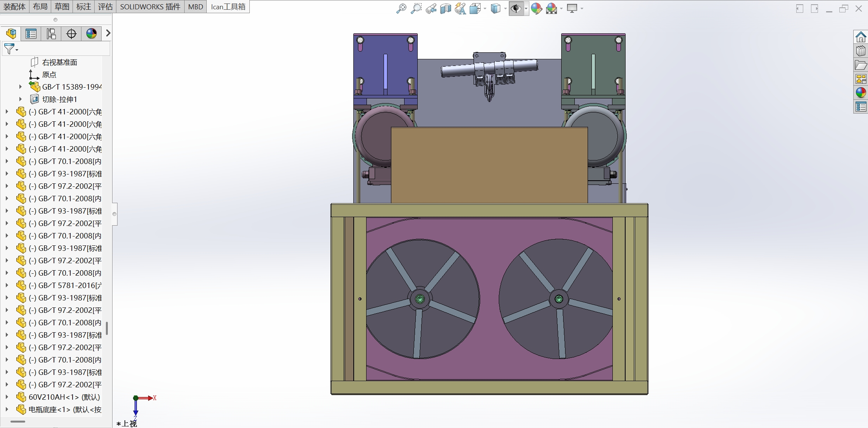Switch to the ConfigurationManager tab icon
The width and height of the screenshot is (868, 428).
pos(51,34)
